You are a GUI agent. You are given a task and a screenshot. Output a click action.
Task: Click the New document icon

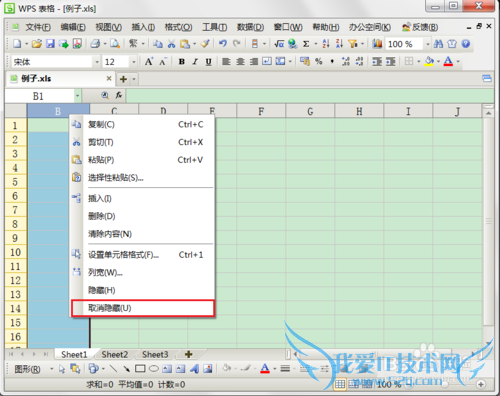coord(17,44)
